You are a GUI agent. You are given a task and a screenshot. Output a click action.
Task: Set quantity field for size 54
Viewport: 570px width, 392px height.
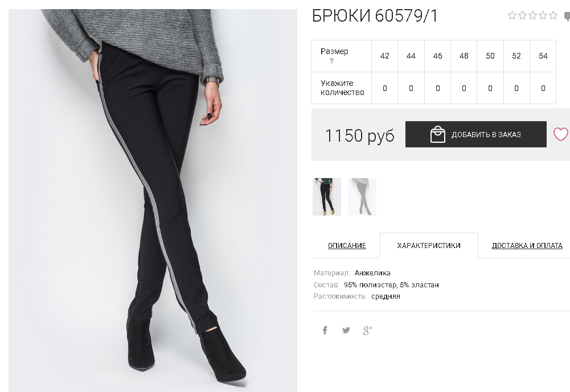[543, 88]
